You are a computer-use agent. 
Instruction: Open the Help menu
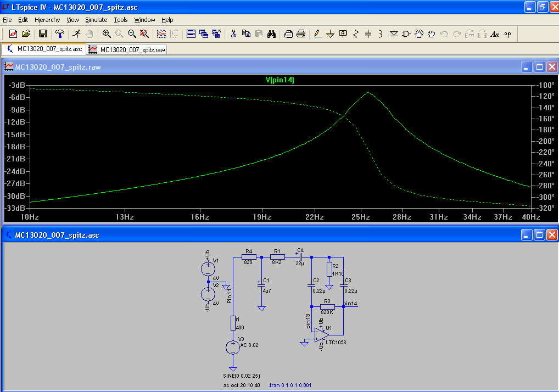point(167,20)
